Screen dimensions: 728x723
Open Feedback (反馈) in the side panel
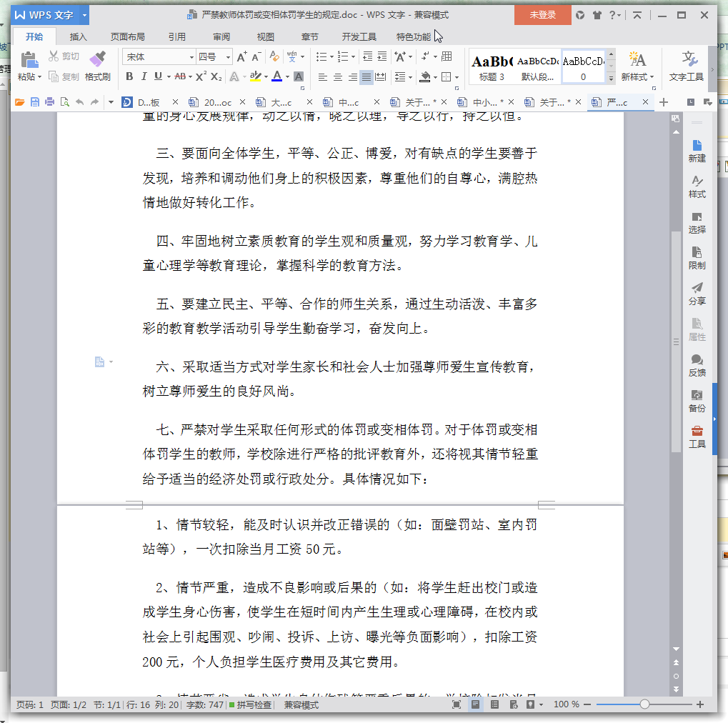coord(697,366)
